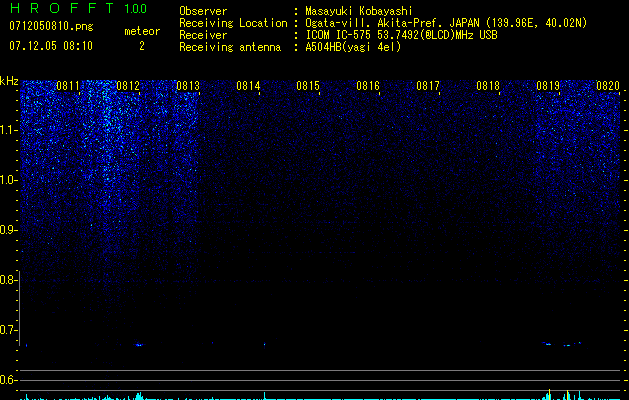
Task: Click the 0816 time marker
Action: tap(368, 86)
